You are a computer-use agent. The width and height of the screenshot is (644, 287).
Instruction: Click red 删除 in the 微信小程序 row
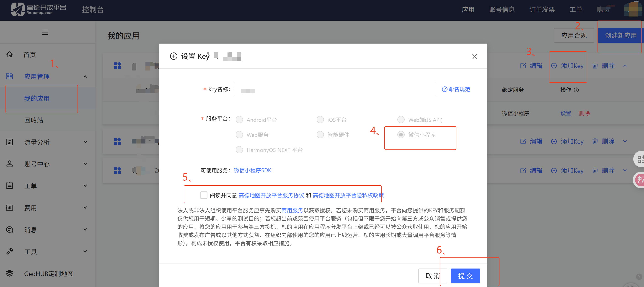585,113
